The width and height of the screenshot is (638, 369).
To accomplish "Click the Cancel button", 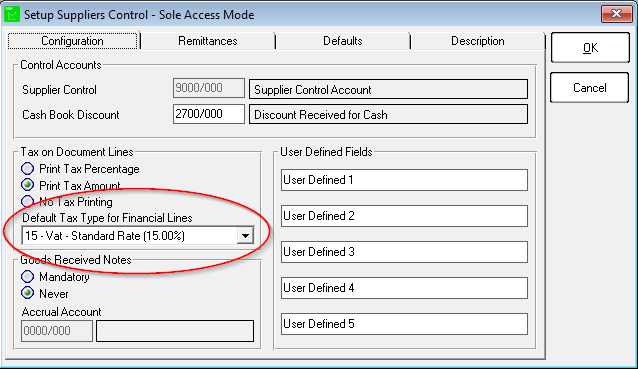I will [590, 87].
